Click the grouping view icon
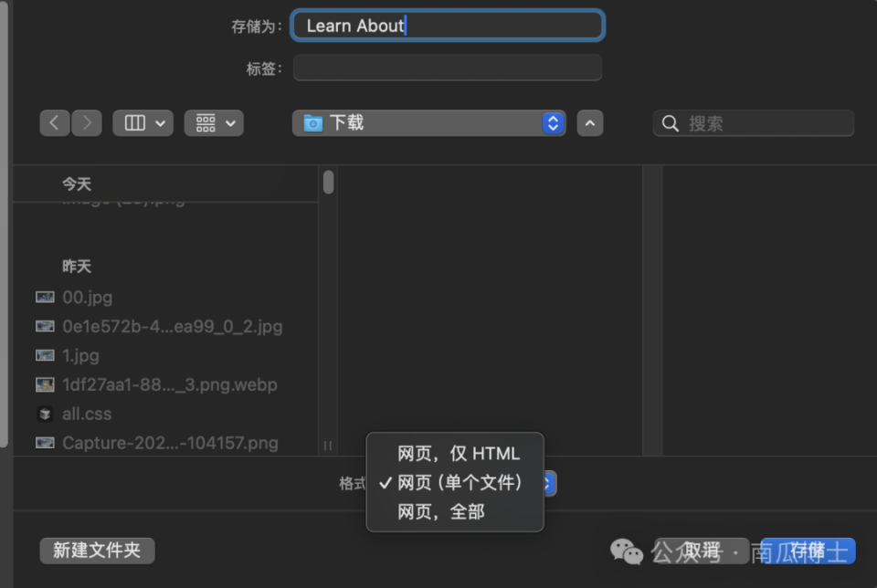The image size is (877, 588). [206, 122]
